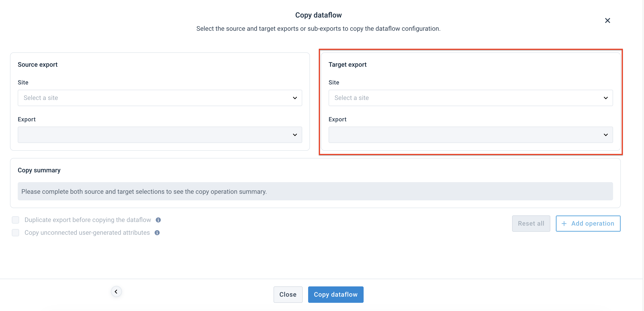This screenshot has height=311, width=644.
Task: Click the Reset all button
Action: pos(531,223)
